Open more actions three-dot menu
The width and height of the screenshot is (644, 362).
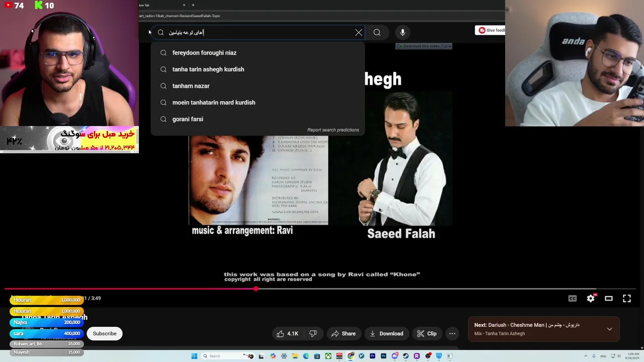452,333
